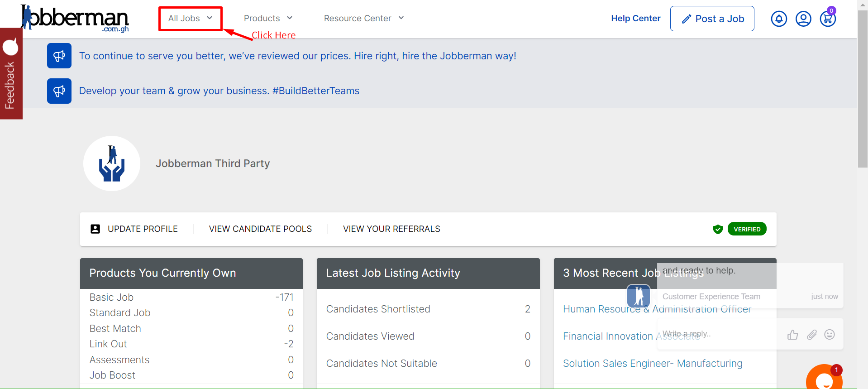Expand the All Jobs dropdown
The image size is (868, 389).
[x=190, y=19]
